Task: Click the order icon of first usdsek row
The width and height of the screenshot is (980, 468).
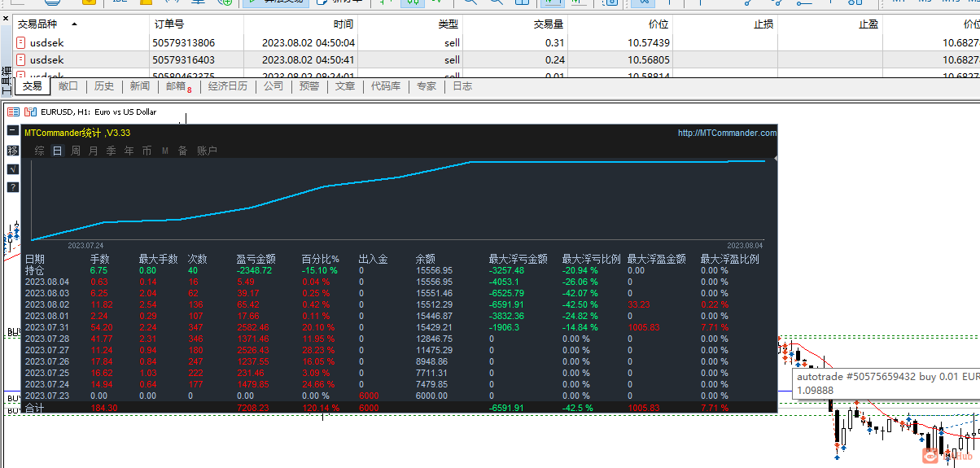Action: pyautogui.click(x=21, y=42)
